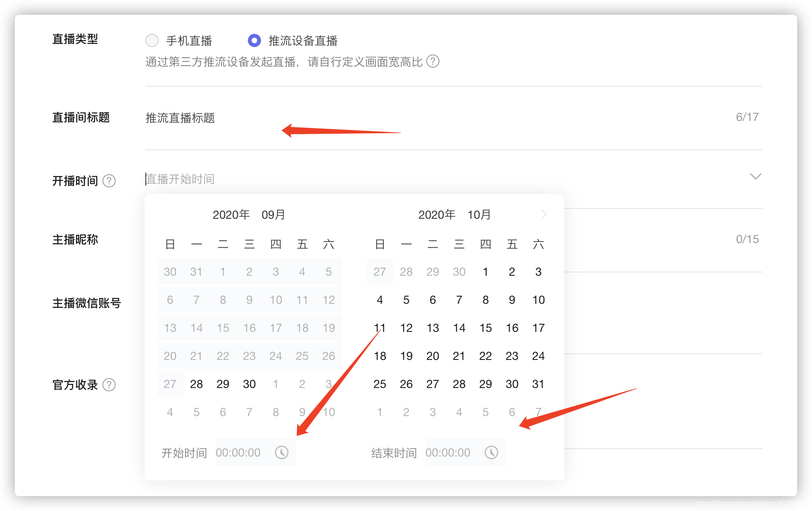Select October 20 in the calendar
This screenshot has width=812, height=511.
coord(432,356)
